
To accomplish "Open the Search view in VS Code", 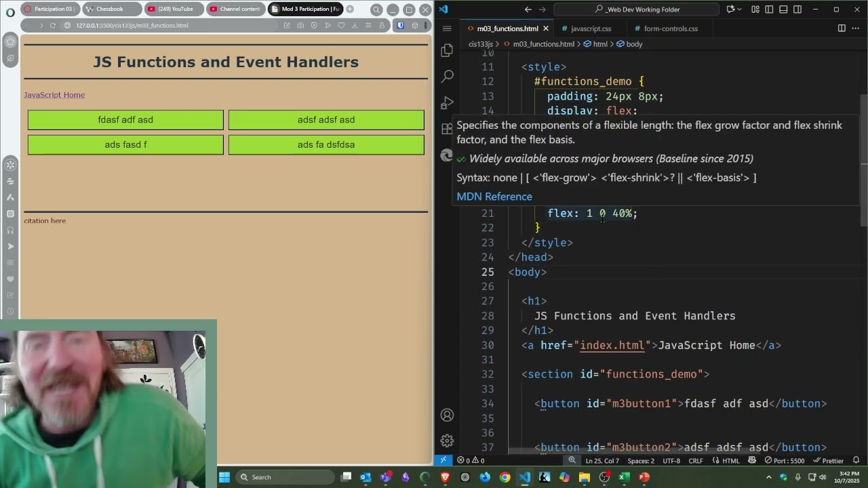I will 447,77.
